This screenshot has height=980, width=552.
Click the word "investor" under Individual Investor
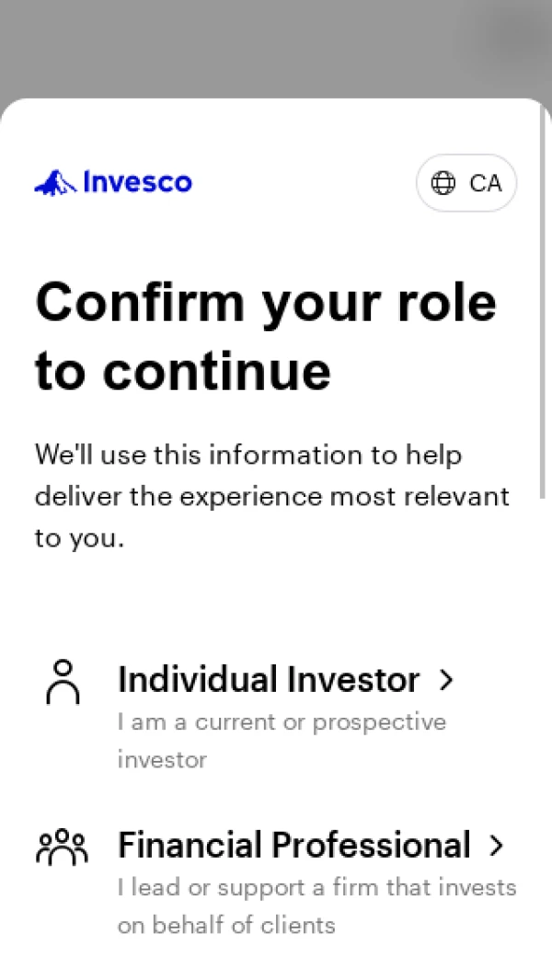click(x=162, y=760)
